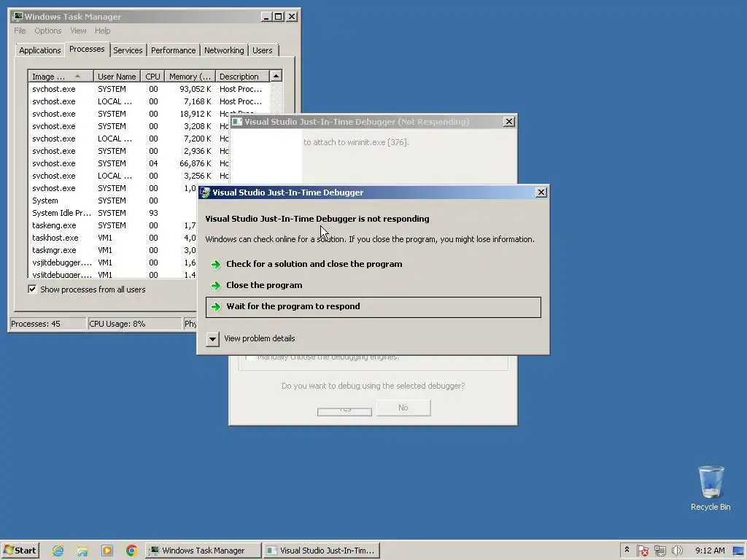The image size is (747, 560).
Task: Switch to the Networking tab
Action: (x=224, y=50)
